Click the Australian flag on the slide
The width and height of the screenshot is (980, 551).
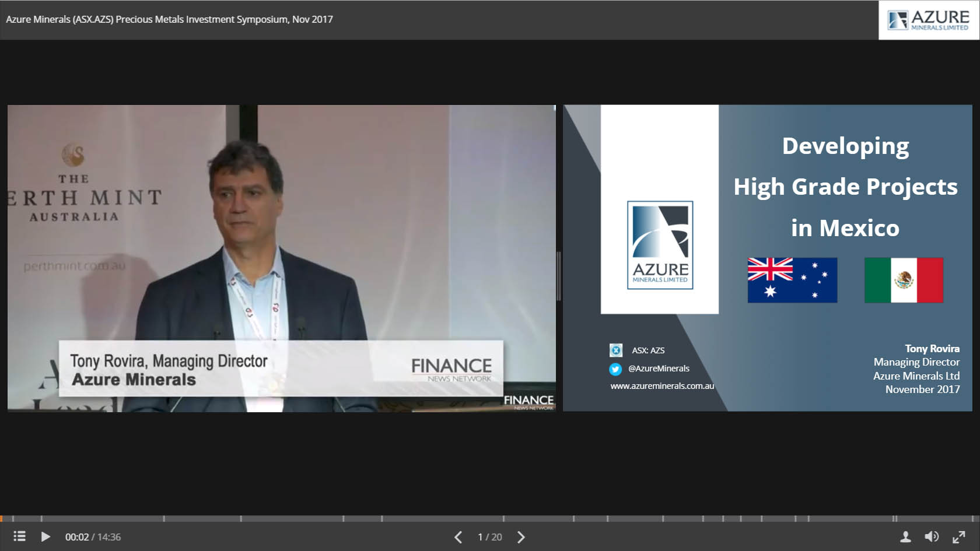(792, 280)
